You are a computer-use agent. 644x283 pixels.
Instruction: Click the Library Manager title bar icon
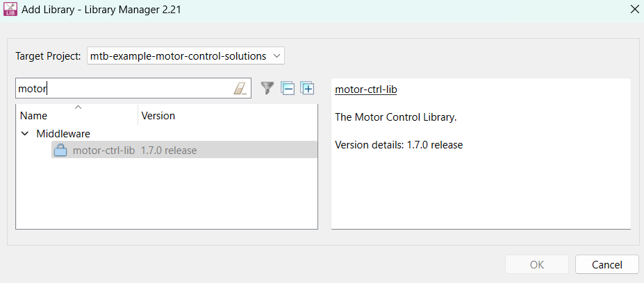pyautogui.click(x=10, y=9)
